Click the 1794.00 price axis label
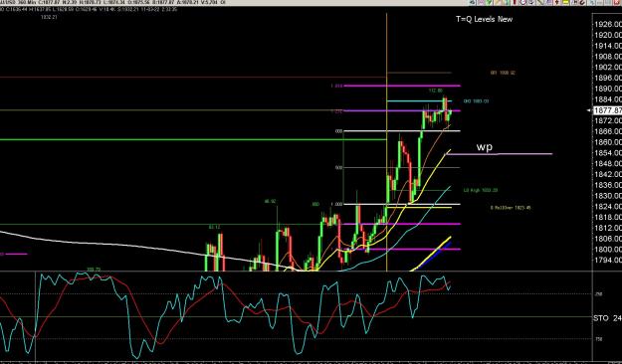The width and height of the screenshot is (622, 364). click(x=608, y=260)
